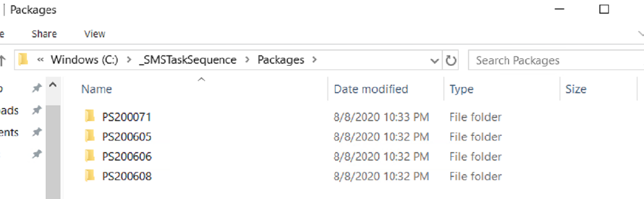Viewport: 644px width, 199px height.
Task: Sort by the Name column header
Action: tap(97, 89)
